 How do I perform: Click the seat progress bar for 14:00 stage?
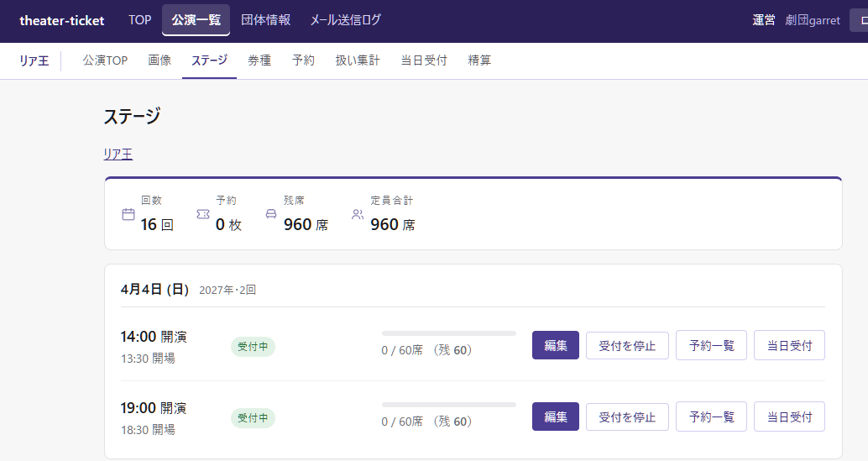pos(449,333)
